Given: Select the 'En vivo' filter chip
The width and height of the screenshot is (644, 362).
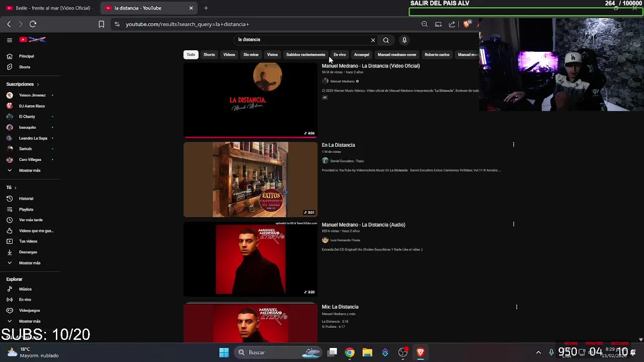Looking at the screenshot, I should [x=340, y=54].
